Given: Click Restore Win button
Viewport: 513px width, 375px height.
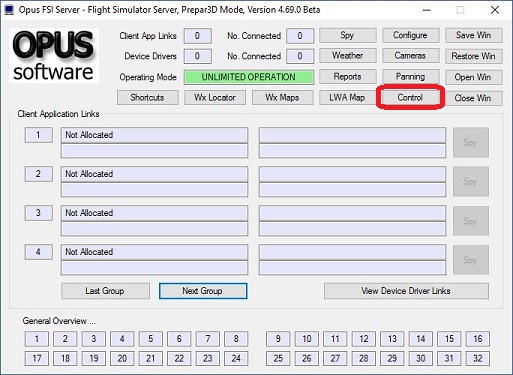Looking at the screenshot, I should (x=474, y=56).
